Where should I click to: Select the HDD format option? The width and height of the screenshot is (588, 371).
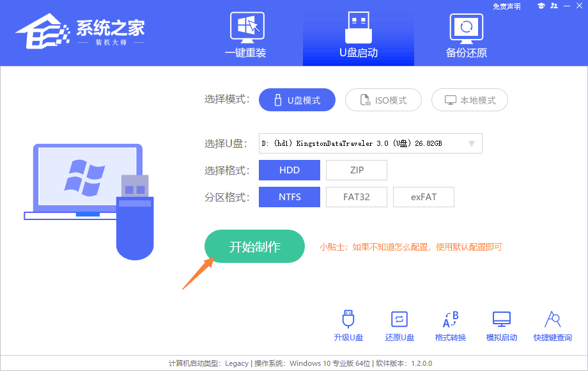290,170
